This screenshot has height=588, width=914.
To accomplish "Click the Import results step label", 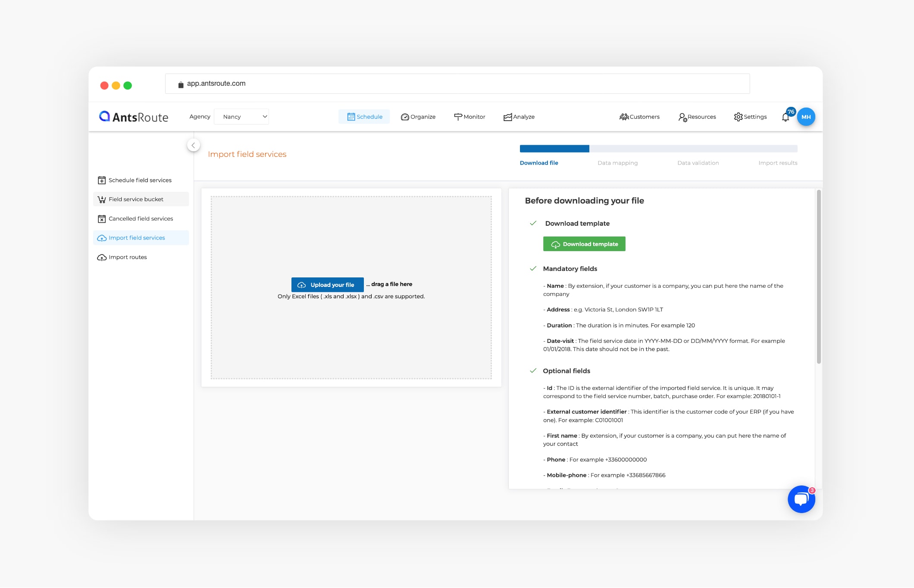I will pyautogui.click(x=778, y=163).
